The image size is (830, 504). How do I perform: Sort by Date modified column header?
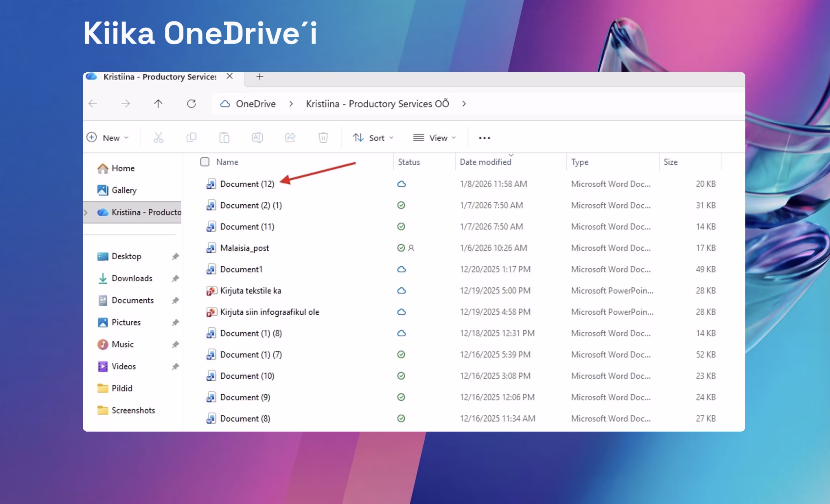click(x=485, y=162)
